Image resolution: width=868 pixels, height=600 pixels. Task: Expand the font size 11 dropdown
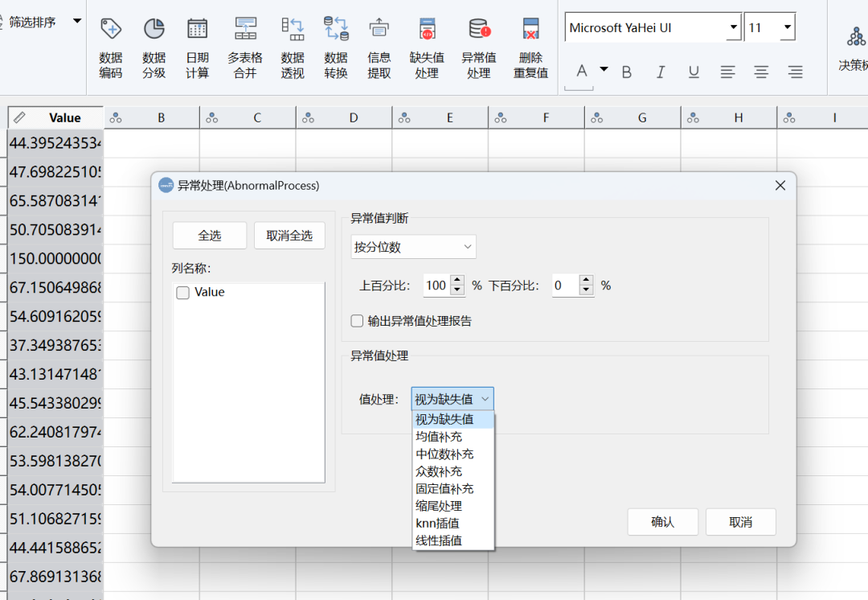787,28
